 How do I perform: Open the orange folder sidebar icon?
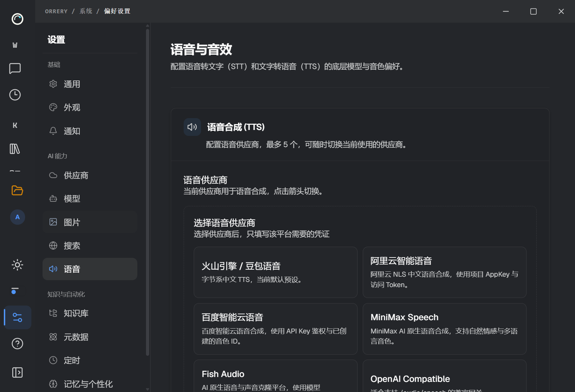pyautogui.click(x=17, y=190)
